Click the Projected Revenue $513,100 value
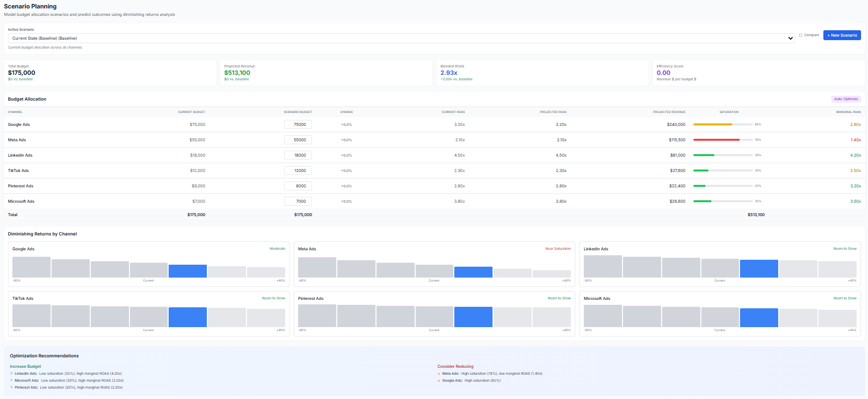868x399 pixels. coord(237,73)
